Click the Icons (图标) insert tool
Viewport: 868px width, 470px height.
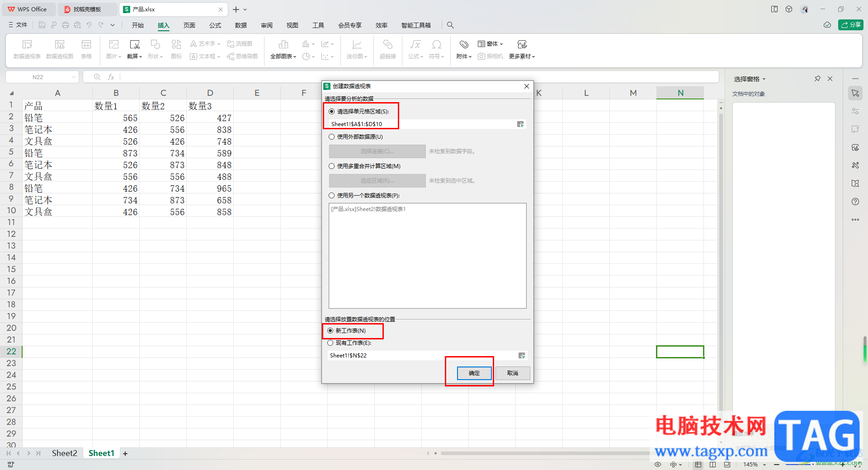pyautogui.click(x=176, y=49)
